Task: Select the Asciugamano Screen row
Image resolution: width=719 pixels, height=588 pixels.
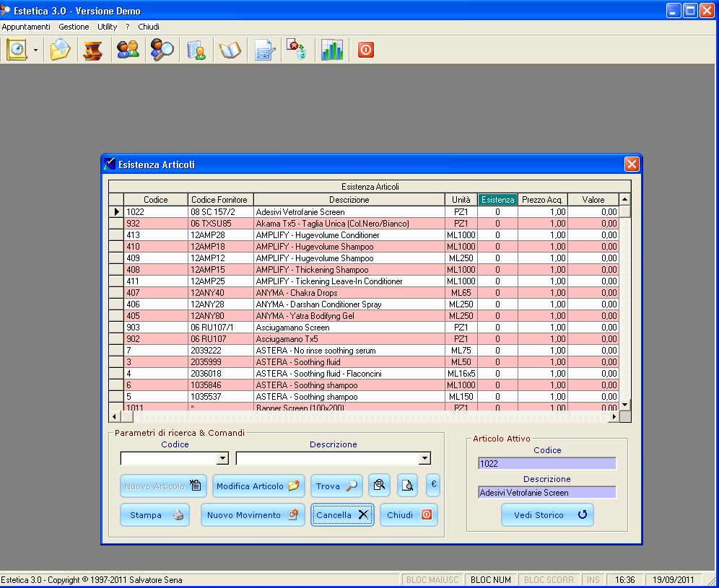Action: [x=364, y=328]
